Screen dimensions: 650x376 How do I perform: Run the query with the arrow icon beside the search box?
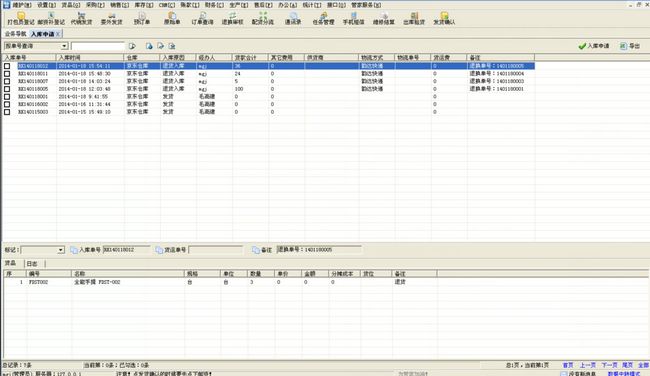(132, 46)
